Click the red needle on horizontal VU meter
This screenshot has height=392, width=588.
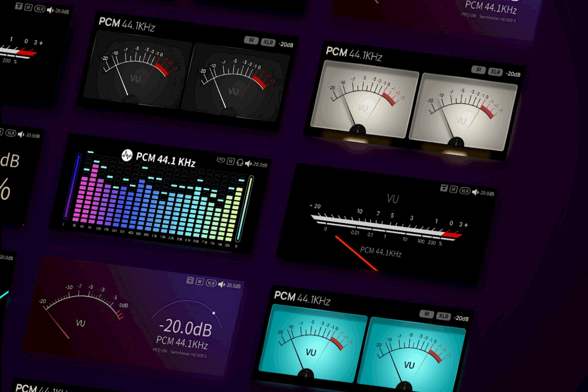click(357, 253)
